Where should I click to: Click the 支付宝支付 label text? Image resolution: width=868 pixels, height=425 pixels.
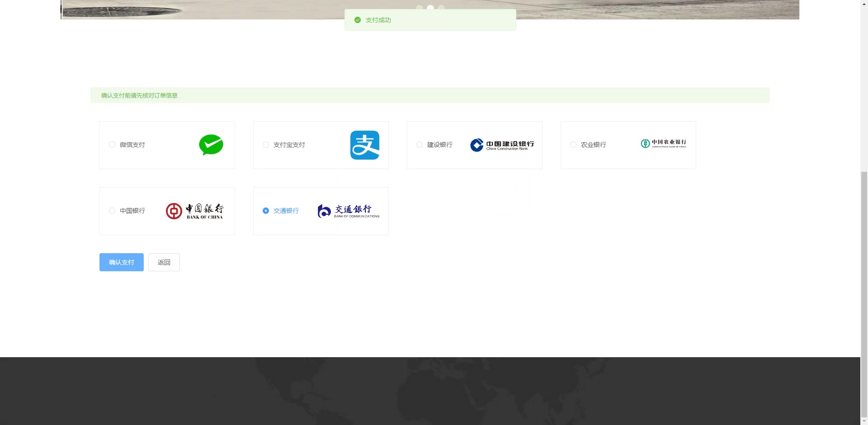[x=289, y=145]
